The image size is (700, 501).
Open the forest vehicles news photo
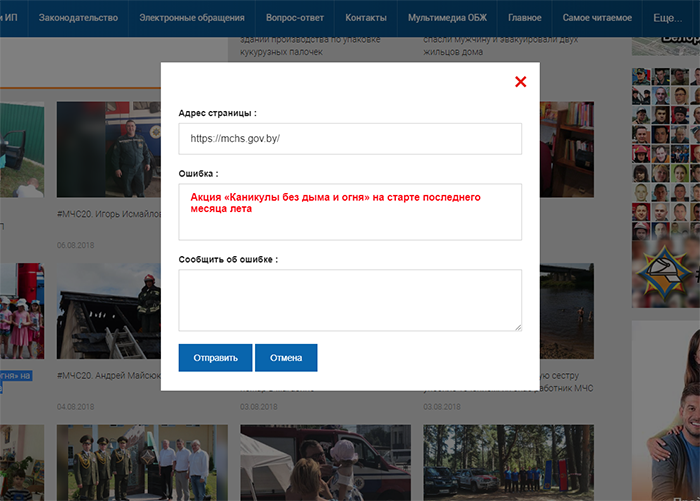pos(508,463)
